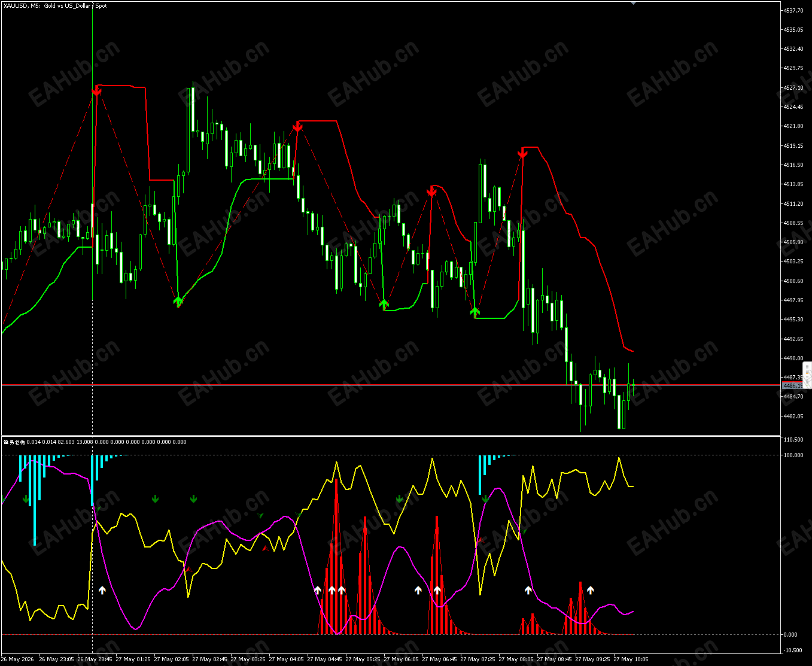
Task: Click the 27 May 07:25 time label
Action: click(478, 659)
